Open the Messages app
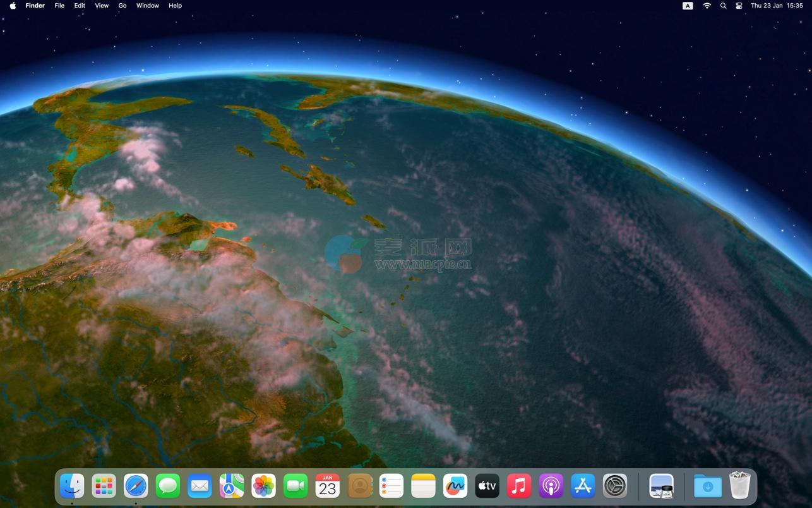Screen dimensions: 812x508 point(168,487)
